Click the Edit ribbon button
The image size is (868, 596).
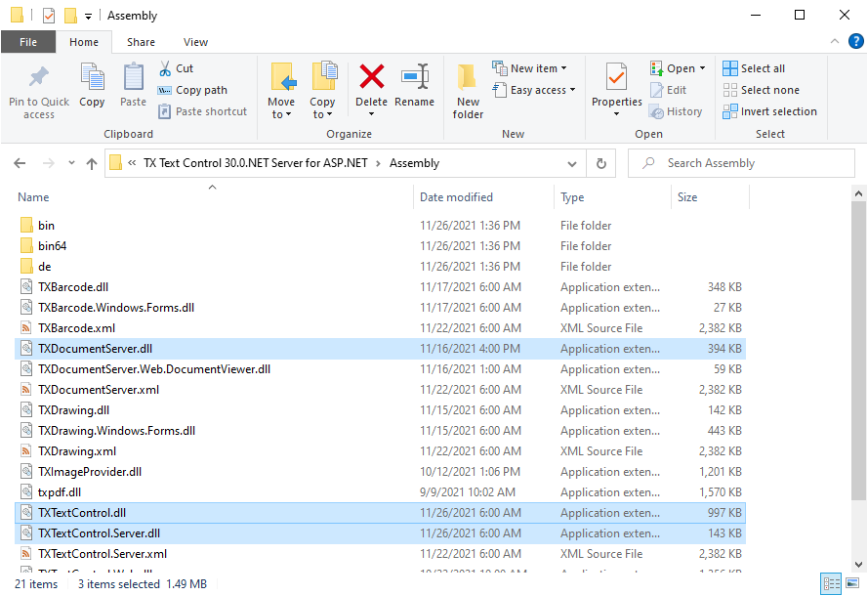point(668,90)
